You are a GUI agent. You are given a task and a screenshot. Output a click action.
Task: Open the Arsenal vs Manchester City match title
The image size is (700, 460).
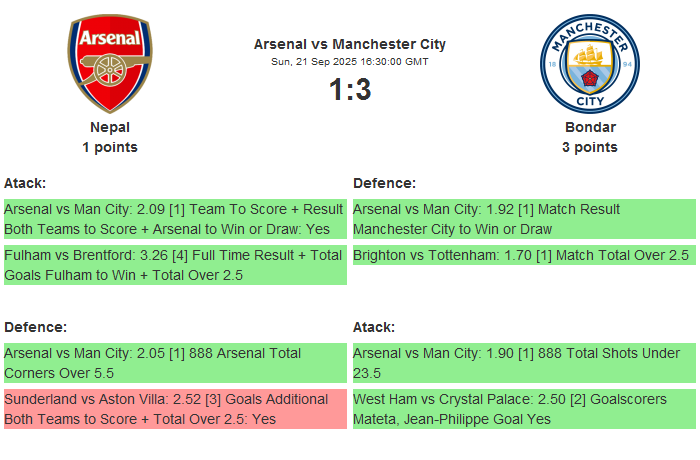point(350,44)
